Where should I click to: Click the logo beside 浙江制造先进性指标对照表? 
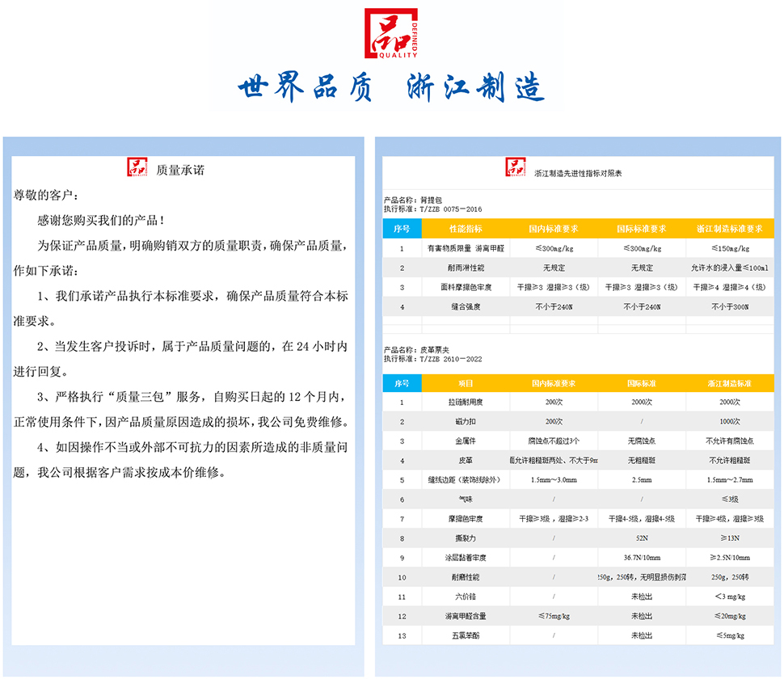pyautogui.click(x=516, y=167)
